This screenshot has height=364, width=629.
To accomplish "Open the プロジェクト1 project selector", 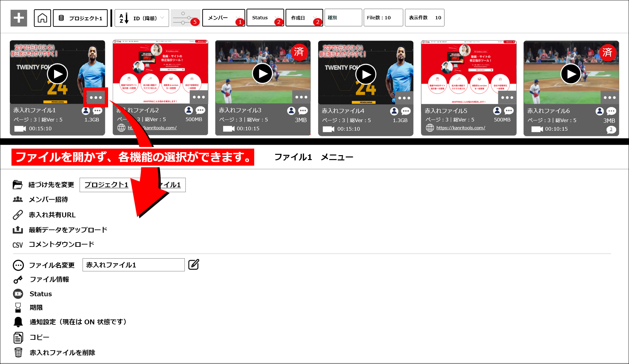I will click(x=80, y=18).
